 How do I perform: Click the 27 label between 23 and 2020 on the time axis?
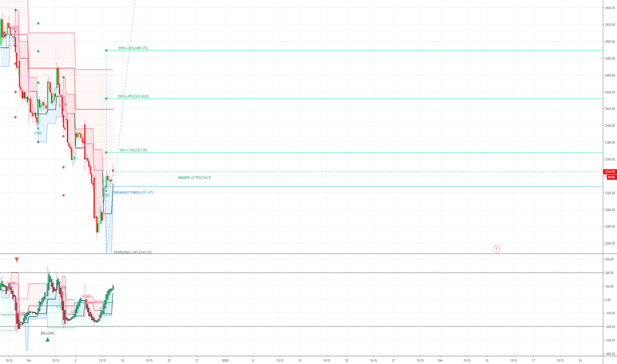(x=197, y=360)
